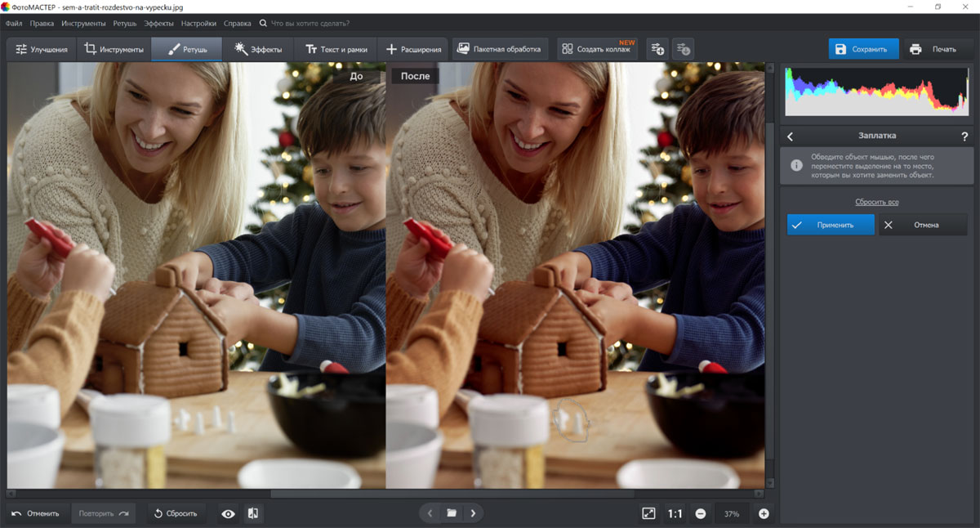Image resolution: width=980 pixels, height=528 pixels.
Task: Open the Файл menu
Action: pos(14,24)
